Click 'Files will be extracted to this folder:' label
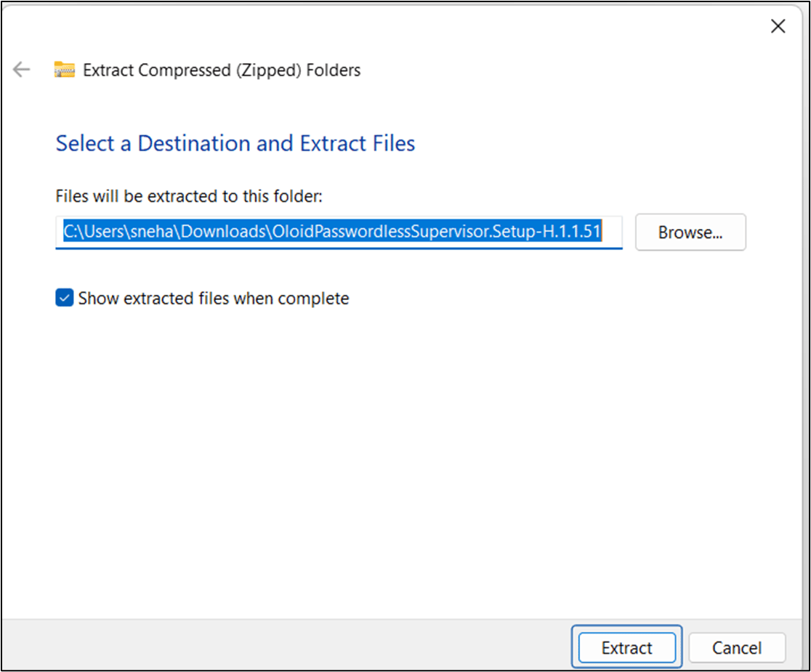The width and height of the screenshot is (811, 672). point(189,196)
